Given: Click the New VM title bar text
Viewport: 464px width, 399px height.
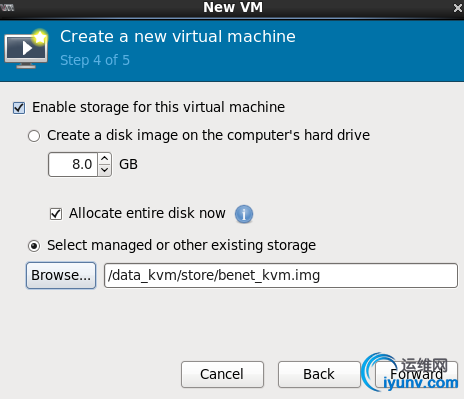Looking at the screenshot, I should [233, 7].
